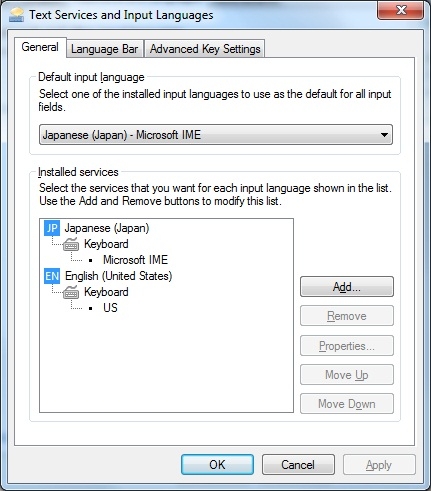The height and width of the screenshot is (491, 431).
Task: Click the JP language badge icon
Action: point(52,228)
